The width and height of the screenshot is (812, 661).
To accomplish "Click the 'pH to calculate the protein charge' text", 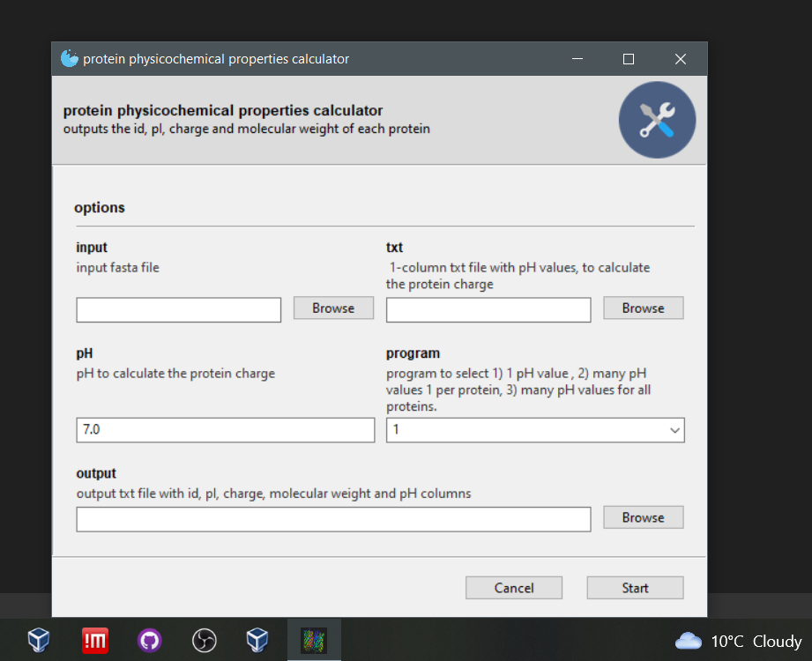I will 175,374.
